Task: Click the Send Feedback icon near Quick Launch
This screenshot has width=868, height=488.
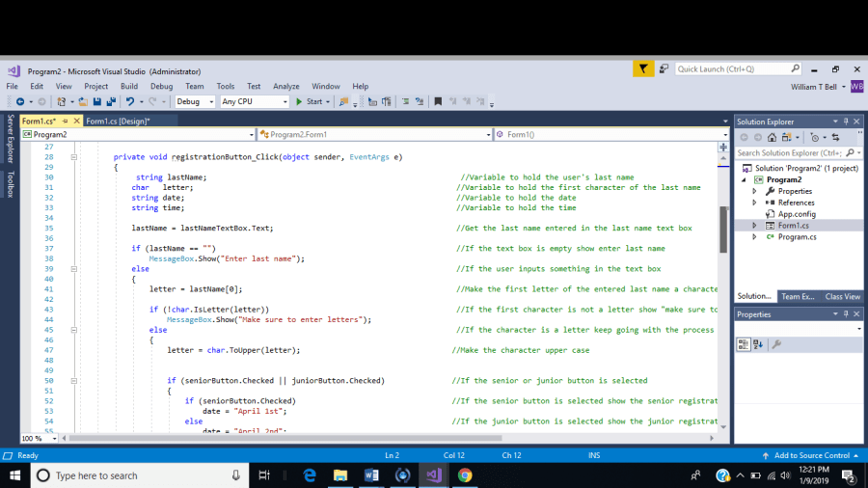Action: [664, 69]
